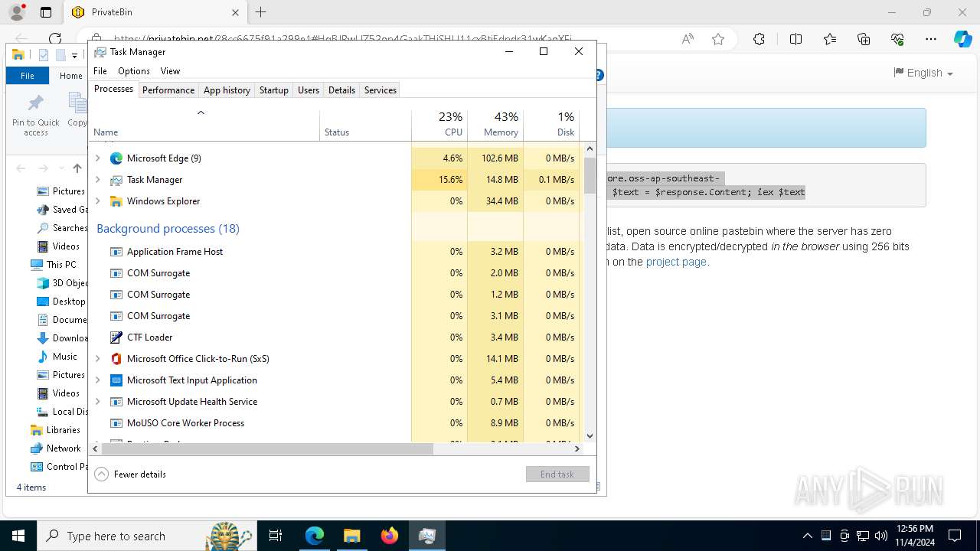The width and height of the screenshot is (980, 551).
Task: Click the Application Frame Host icon
Action: tap(116, 252)
